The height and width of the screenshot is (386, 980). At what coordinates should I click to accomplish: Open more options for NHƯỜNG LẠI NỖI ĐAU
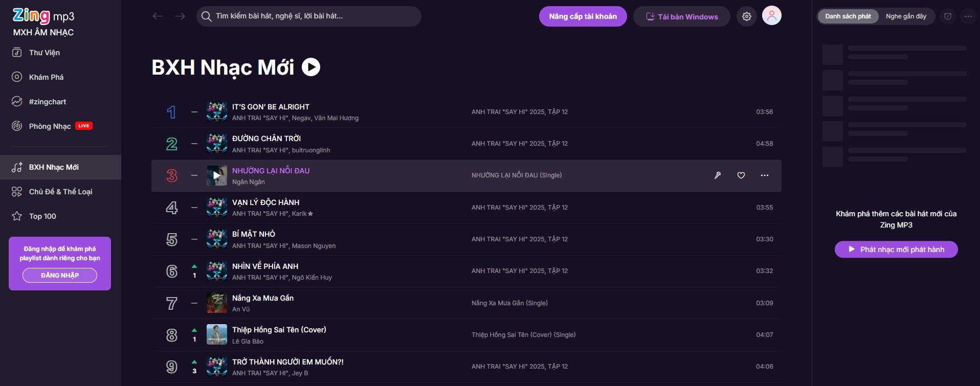click(765, 175)
